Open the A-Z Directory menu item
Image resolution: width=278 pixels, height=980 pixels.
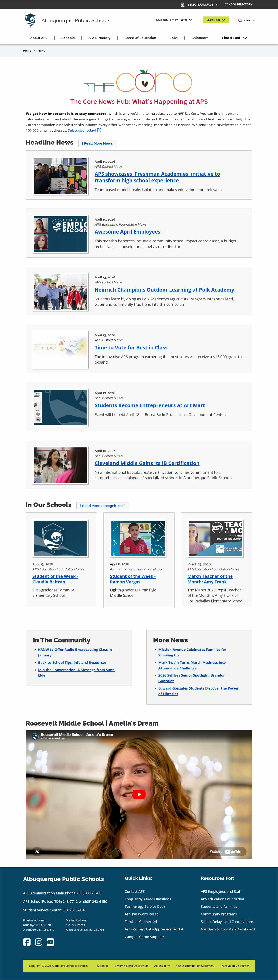point(99,38)
